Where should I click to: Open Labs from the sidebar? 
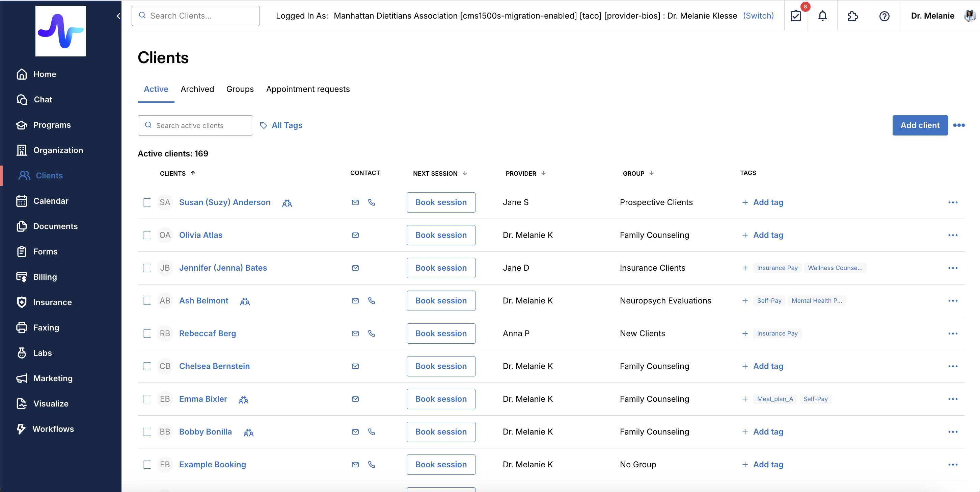pyautogui.click(x=42, y=353)
